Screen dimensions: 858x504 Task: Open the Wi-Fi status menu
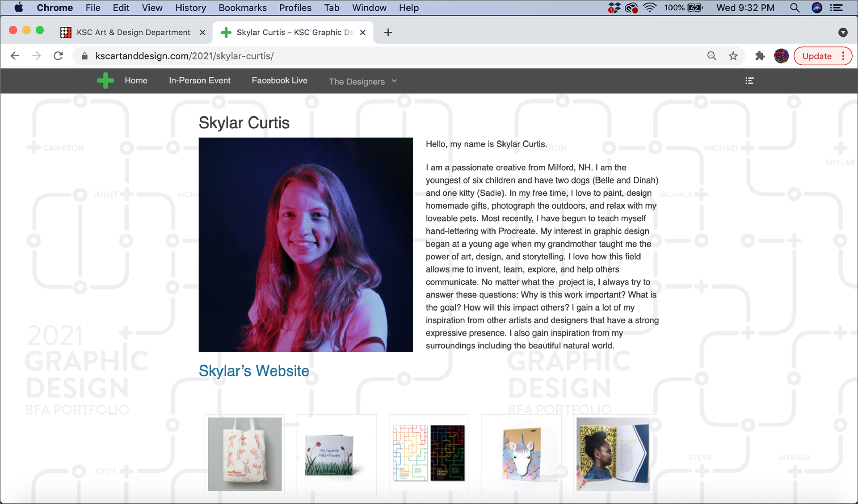pos(650,8)
